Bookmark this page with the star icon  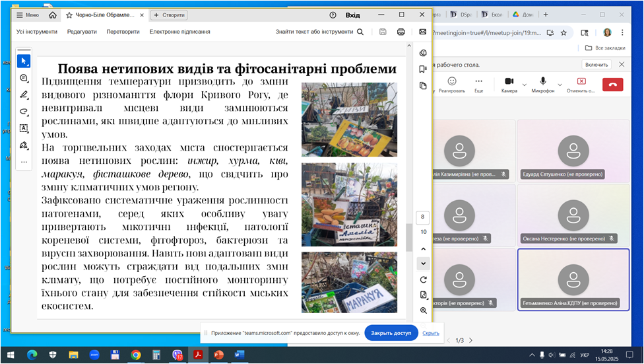pos(563,32)
